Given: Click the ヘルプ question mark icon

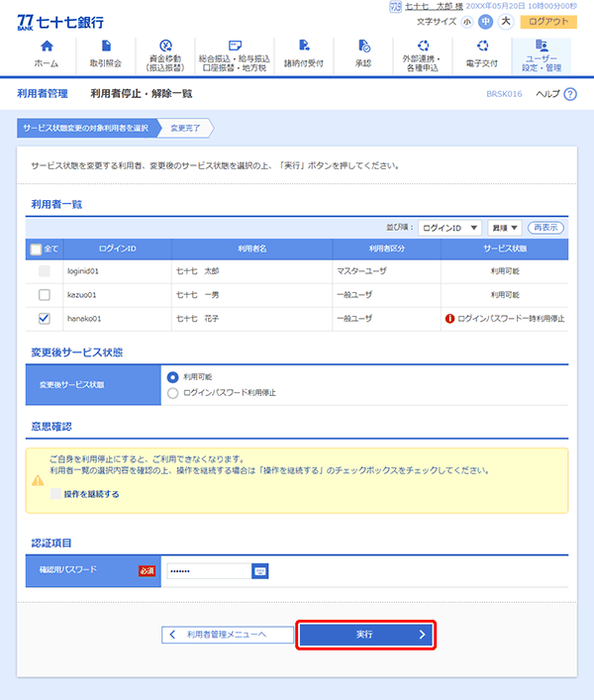Looking at the screenshot, I should [x=569, y=94].
